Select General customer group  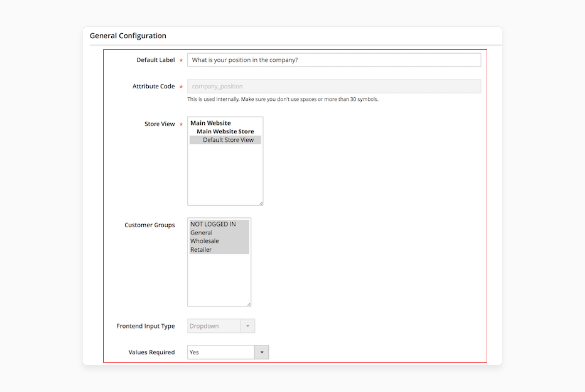[219, 233]
